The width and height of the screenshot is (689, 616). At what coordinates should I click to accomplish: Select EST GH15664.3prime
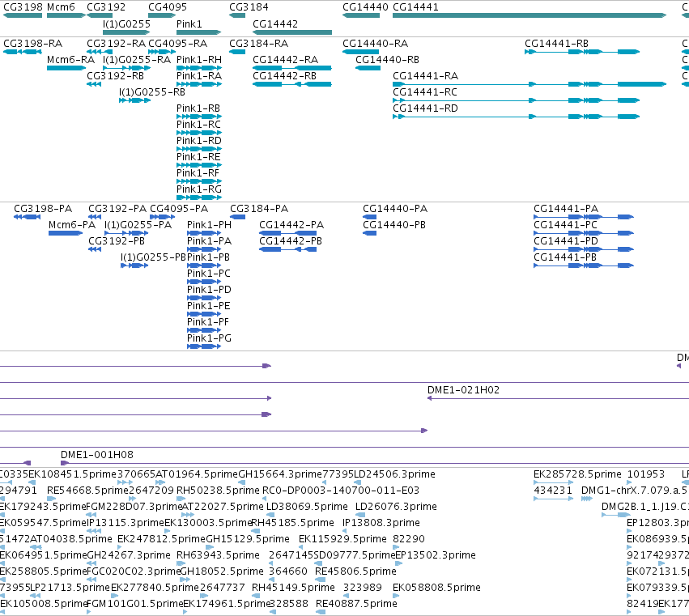coord(280,474)
